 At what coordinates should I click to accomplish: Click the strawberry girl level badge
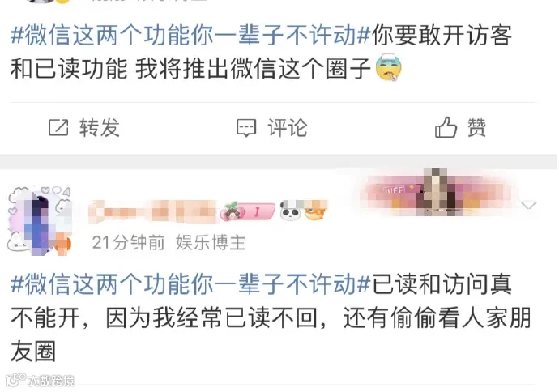click(x=247, y=211)
